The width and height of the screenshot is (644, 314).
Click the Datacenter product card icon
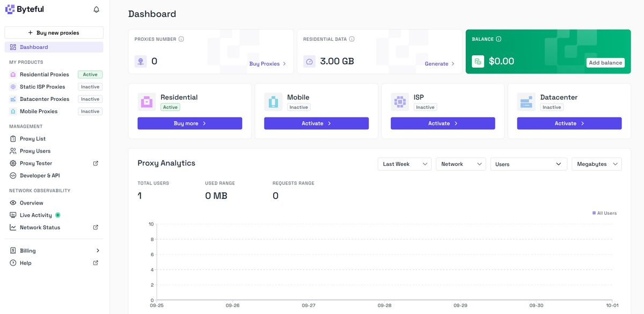[526, 101]
